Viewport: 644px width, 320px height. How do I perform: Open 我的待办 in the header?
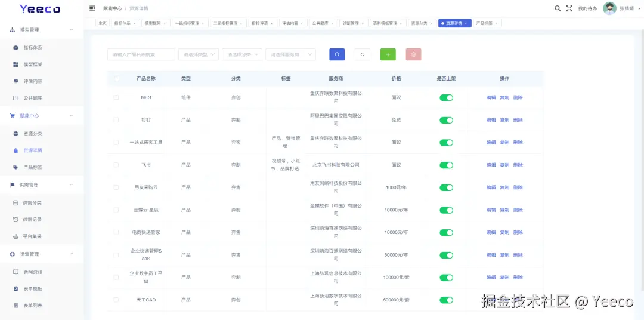pos(587,8)
